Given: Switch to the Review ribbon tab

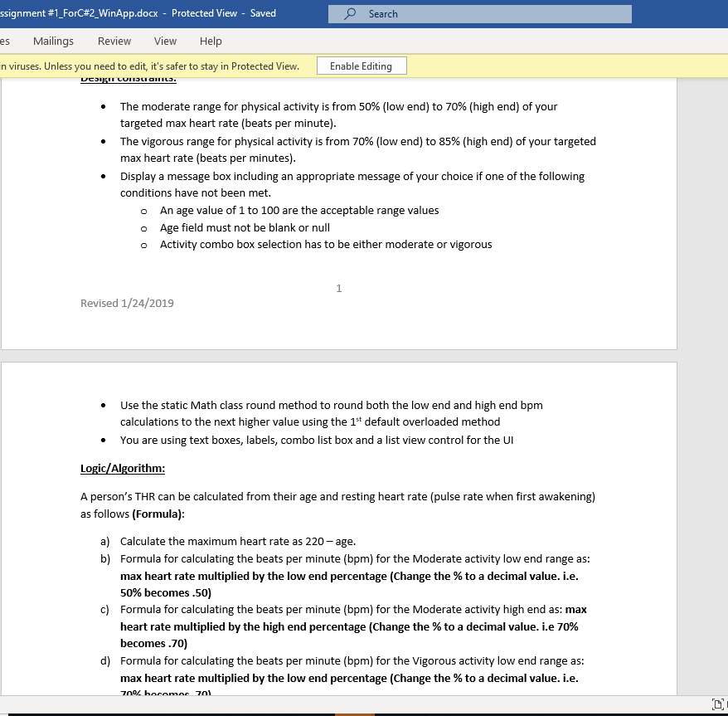Looking at the screenshot, I should click(114, 41).
